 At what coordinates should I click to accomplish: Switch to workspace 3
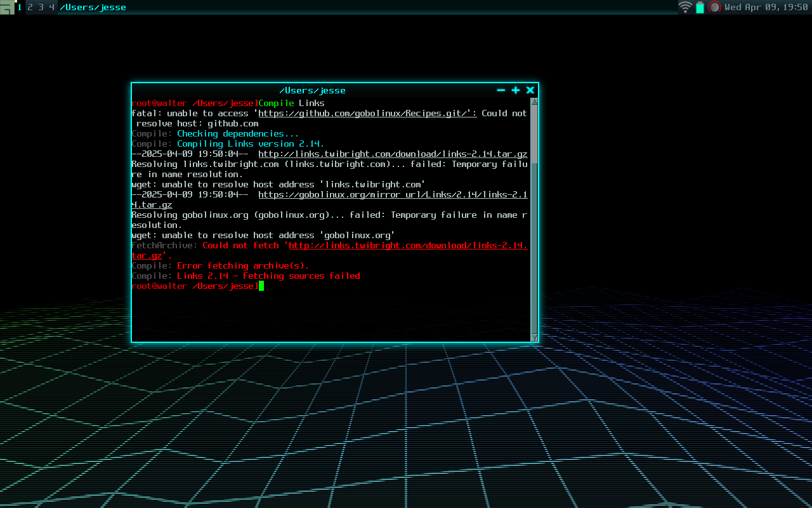click(x=41, y=7)
